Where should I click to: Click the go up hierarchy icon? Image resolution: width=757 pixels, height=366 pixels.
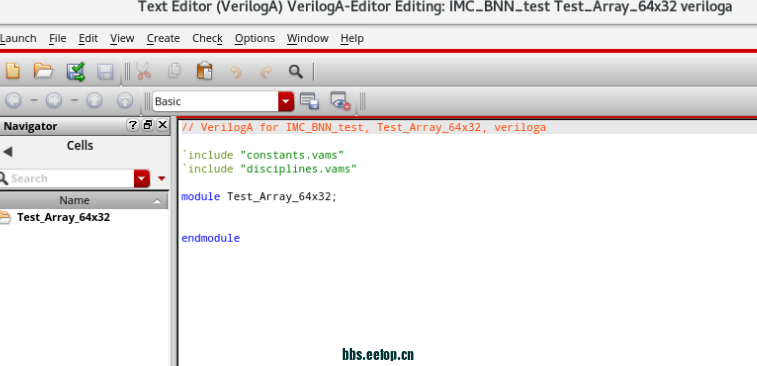94,100
